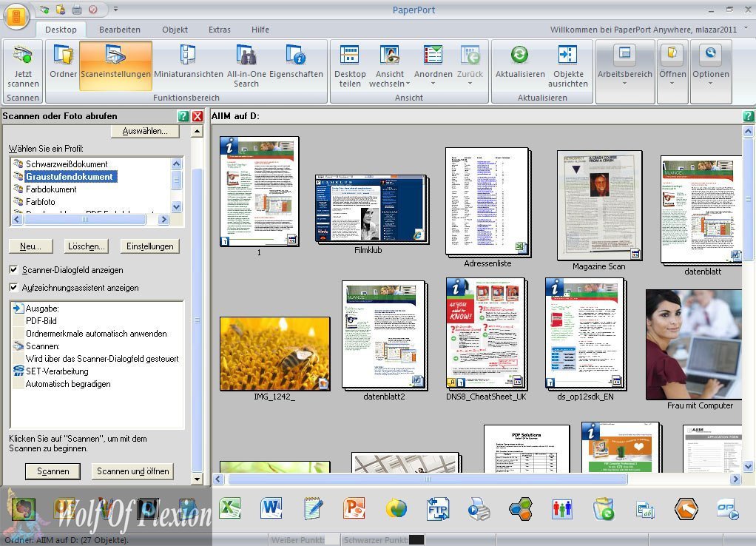Click the scanner icon in quick access toolbar

tap(44, 9)
